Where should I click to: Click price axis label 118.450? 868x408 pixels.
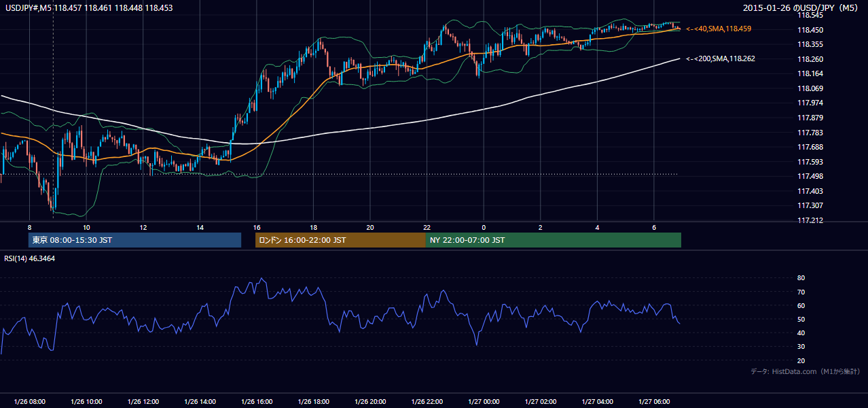[x=810, y=30]
